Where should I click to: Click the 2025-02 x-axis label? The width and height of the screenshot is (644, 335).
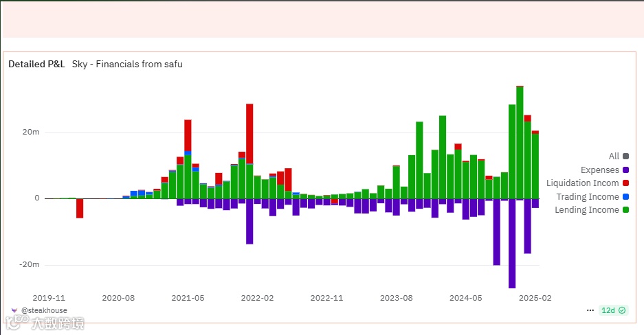(535, 298)
